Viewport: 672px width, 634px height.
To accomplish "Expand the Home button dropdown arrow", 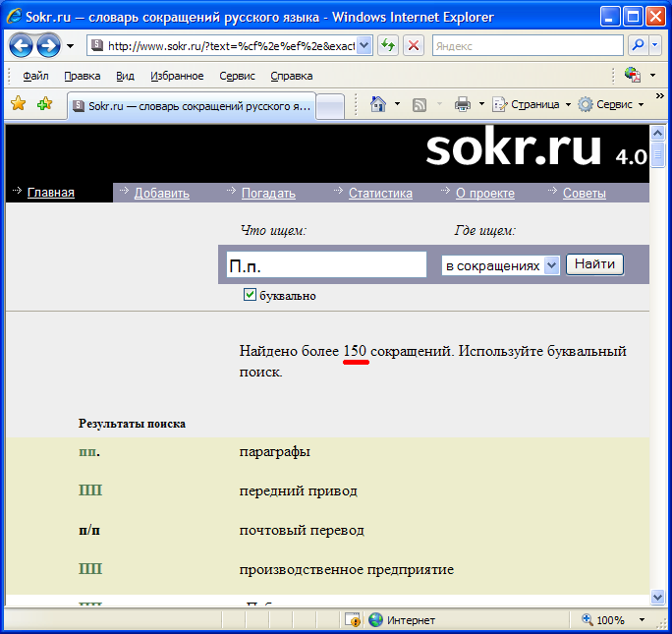I will 397,104.
